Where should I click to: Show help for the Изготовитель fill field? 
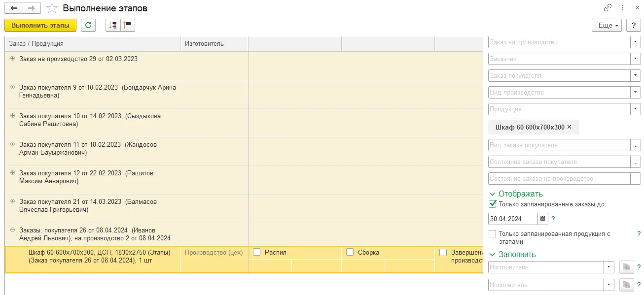click(639, 267)
